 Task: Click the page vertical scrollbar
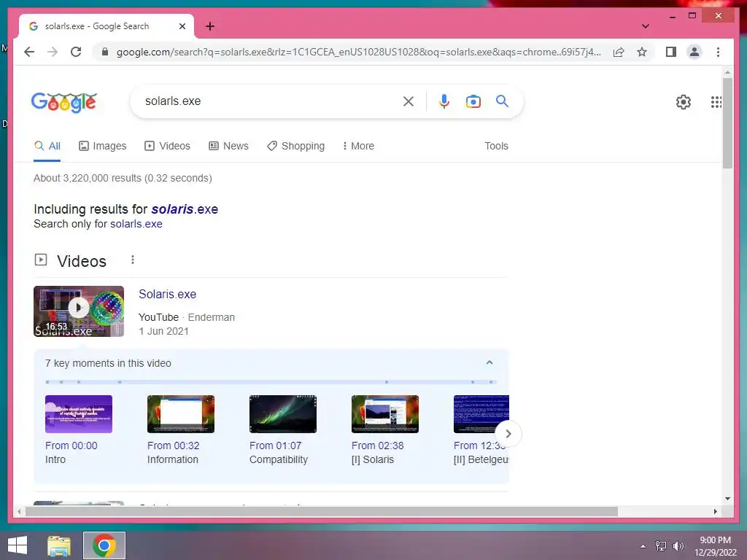click(x=727, y=122)
